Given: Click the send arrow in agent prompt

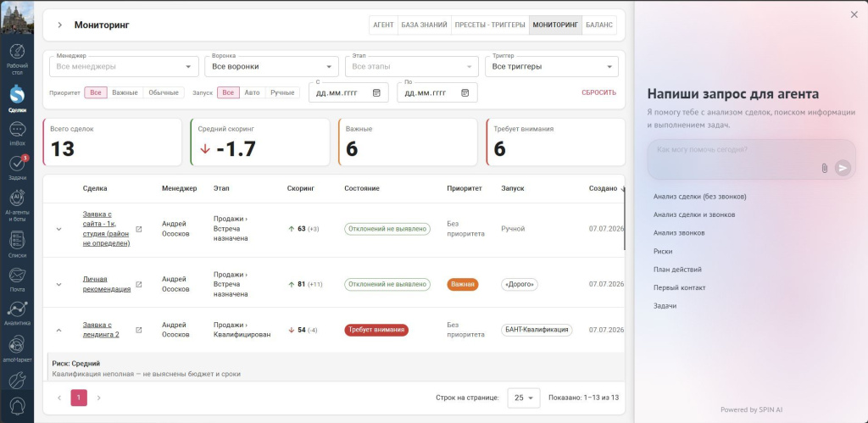Looking at the screenshot, I should point(843,168).
